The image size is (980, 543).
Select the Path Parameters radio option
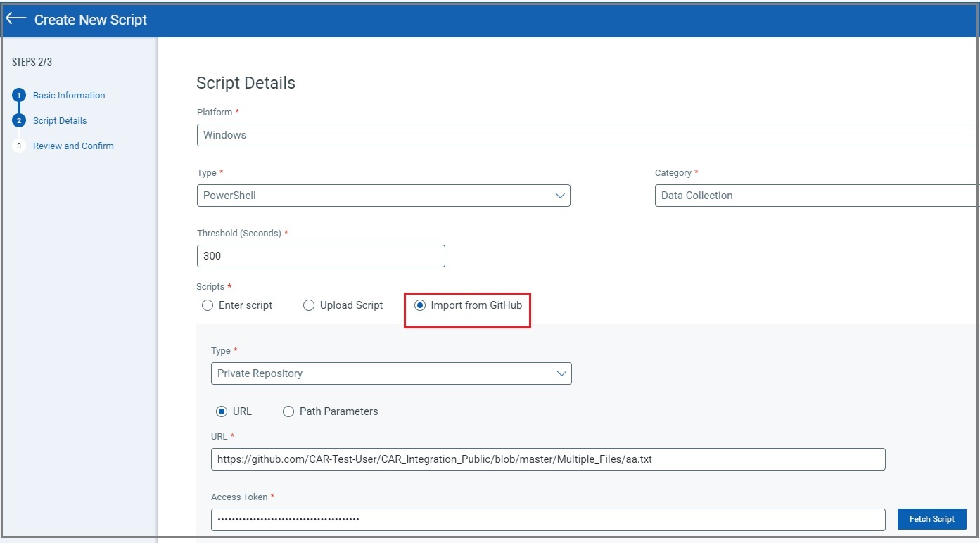288,411
